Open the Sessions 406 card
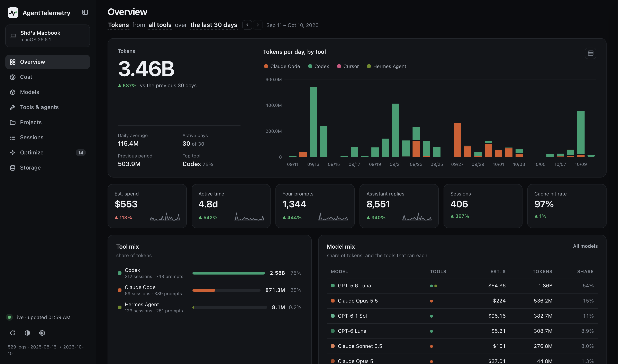Image resolution: width=618 pixels, height=364 pixels. [483, 206]
